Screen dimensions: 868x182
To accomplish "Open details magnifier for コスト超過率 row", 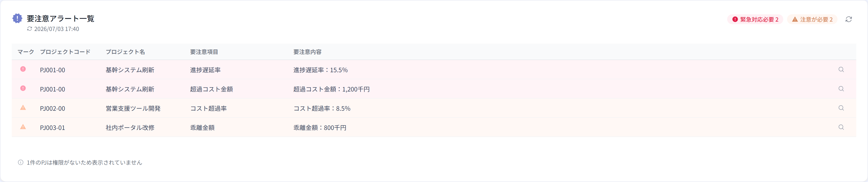I will 841,108.
